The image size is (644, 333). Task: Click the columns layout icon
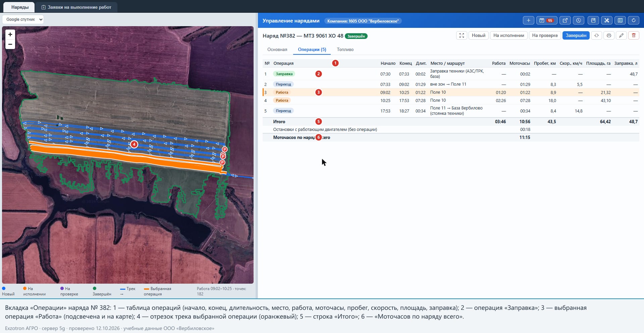click(620, 20)
